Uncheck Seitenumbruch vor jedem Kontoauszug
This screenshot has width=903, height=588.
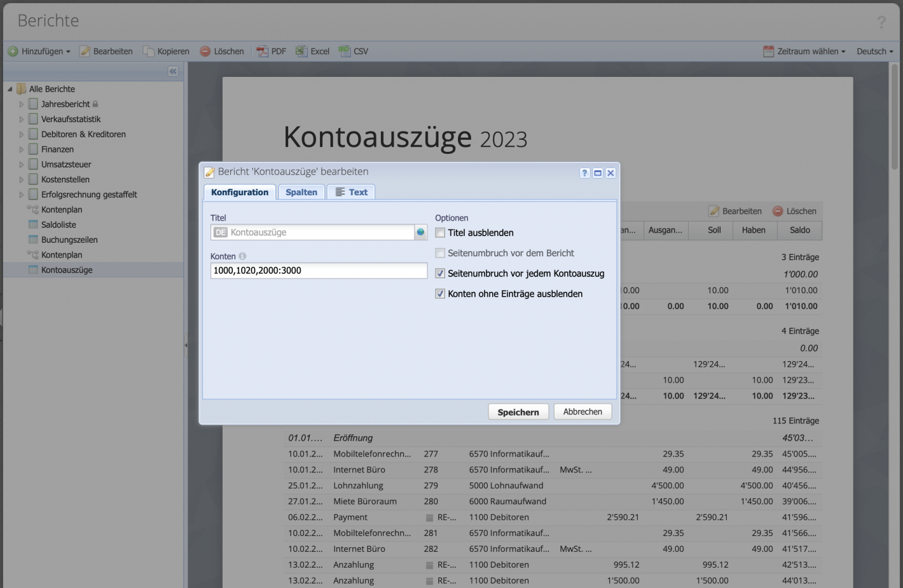pos(439,273)
